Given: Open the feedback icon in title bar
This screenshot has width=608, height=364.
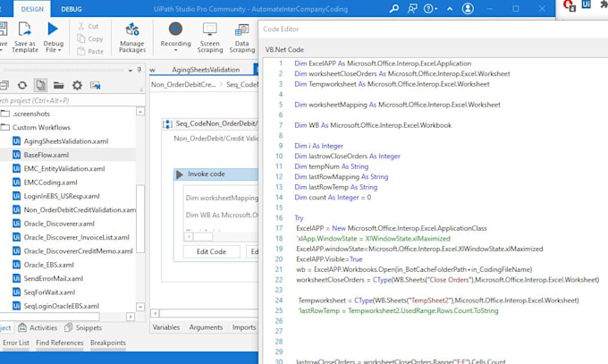Looking at the screenshot, I should coord(412,9).
